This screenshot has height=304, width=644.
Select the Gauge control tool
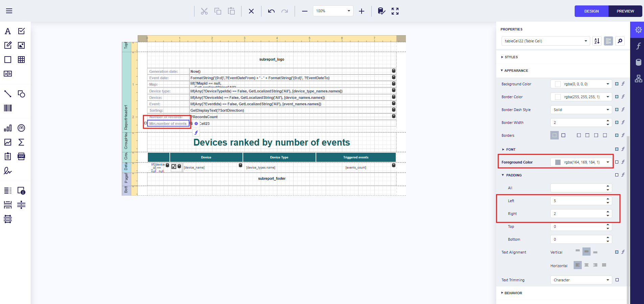(21, 128)
